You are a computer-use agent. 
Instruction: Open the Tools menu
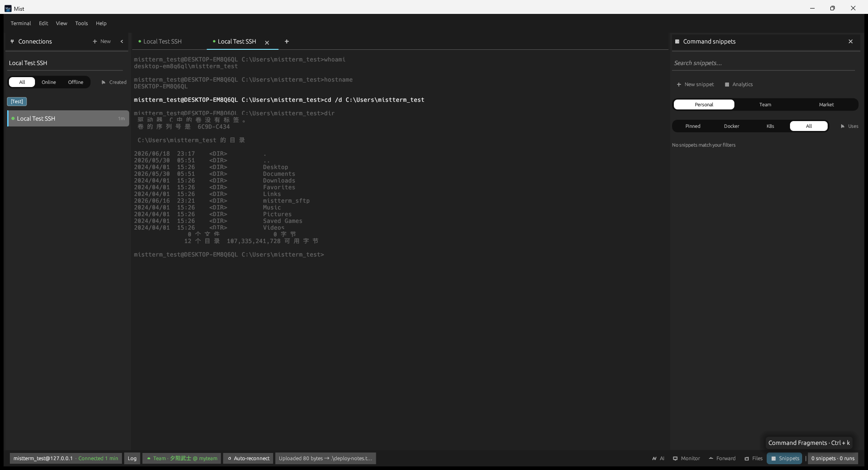pyautogui.click(x=82, y=23)
